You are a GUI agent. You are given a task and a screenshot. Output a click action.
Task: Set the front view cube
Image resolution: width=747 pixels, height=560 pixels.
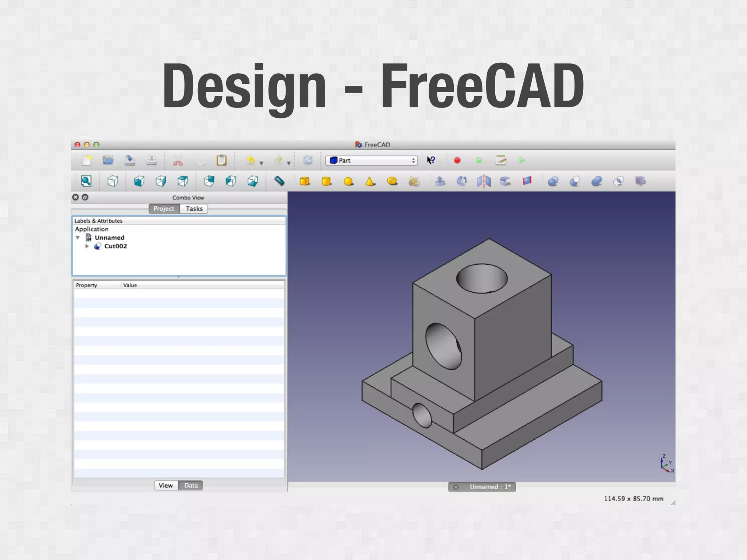coord(139,181)
